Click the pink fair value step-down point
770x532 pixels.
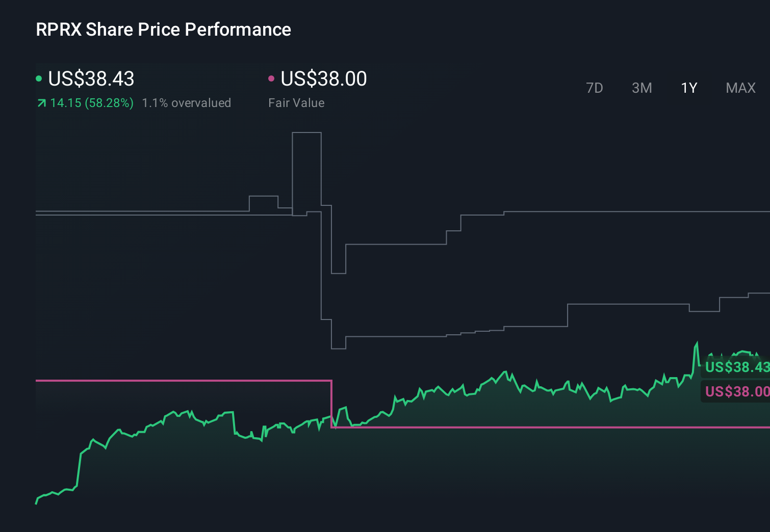click(x=332, y=404)
